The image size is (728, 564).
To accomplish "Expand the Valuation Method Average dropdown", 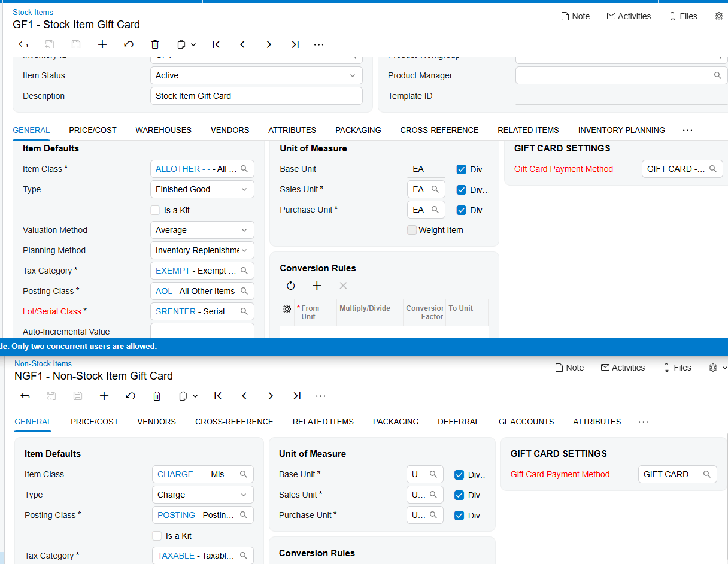I will click(x=202, y=230).
